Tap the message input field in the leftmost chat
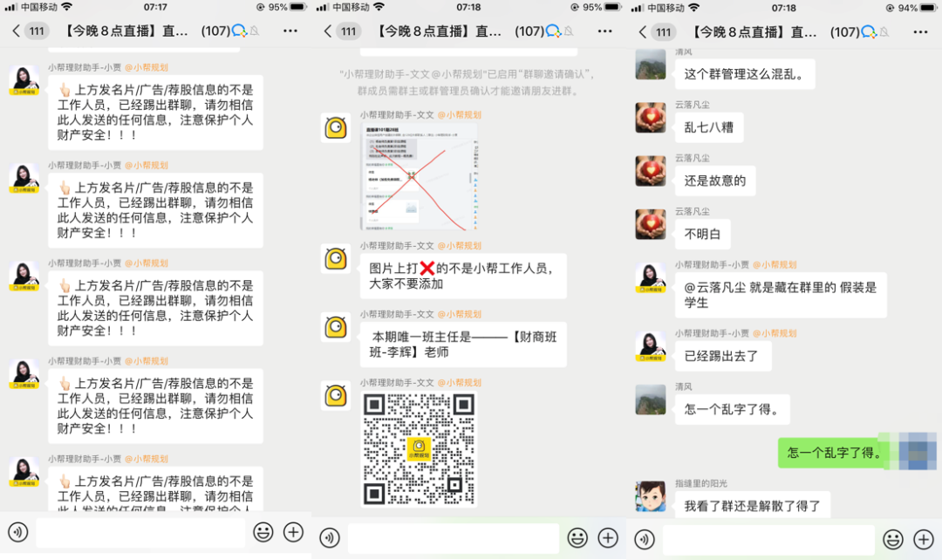The image size is (942, 560). [140, 532]
